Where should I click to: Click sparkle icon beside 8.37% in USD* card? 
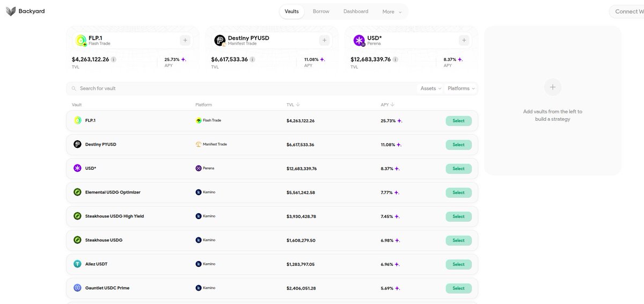pyautogui.click(x=460, y=60)
